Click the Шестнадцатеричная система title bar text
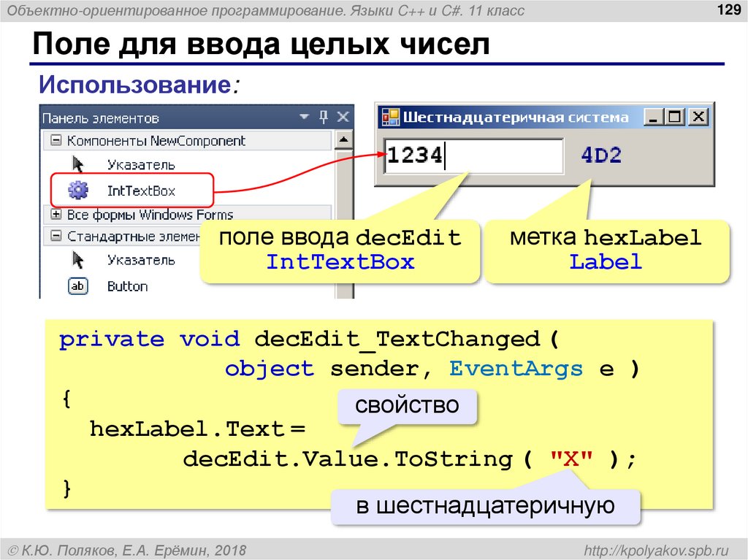This screenshot has width=748, height=560. 516,118
